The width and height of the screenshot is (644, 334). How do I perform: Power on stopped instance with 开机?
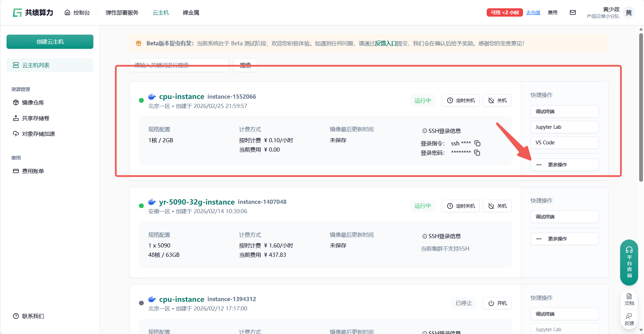[497, 303]
